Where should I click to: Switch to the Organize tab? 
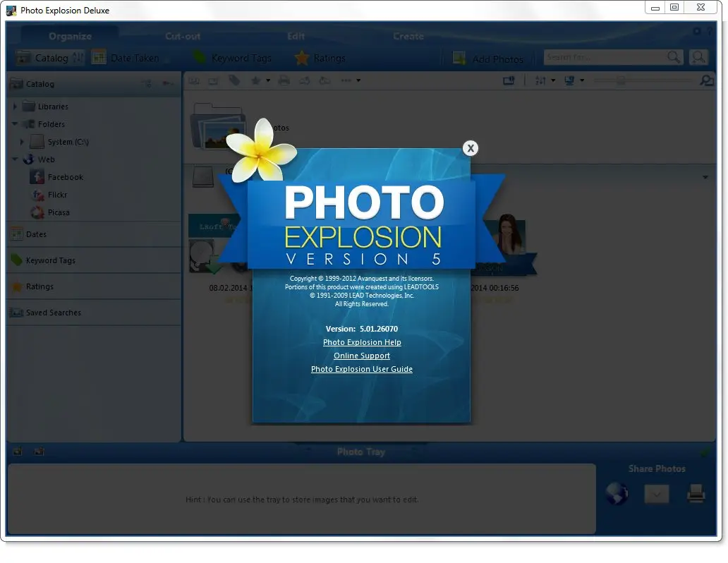click(x=70, y=36)
